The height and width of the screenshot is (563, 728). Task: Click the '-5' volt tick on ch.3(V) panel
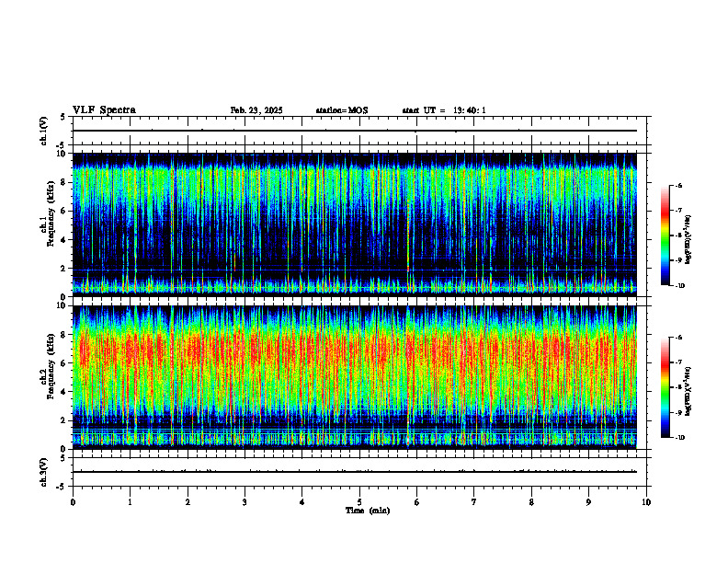[x=61, y=487]
